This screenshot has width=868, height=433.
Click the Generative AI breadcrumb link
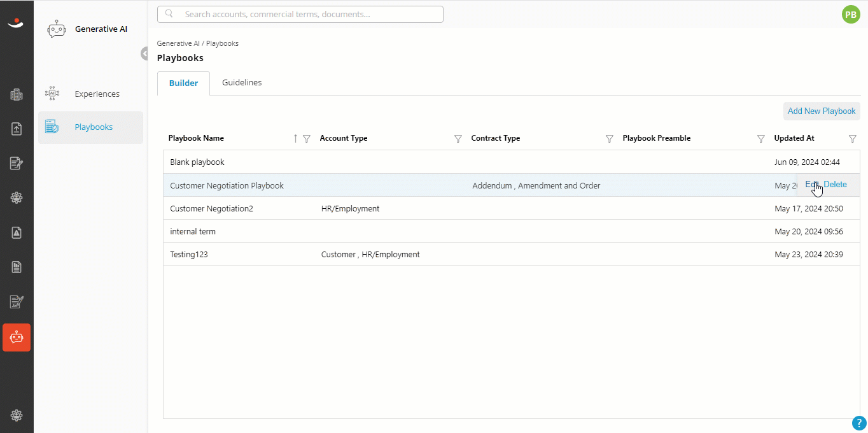click(178, 43)
